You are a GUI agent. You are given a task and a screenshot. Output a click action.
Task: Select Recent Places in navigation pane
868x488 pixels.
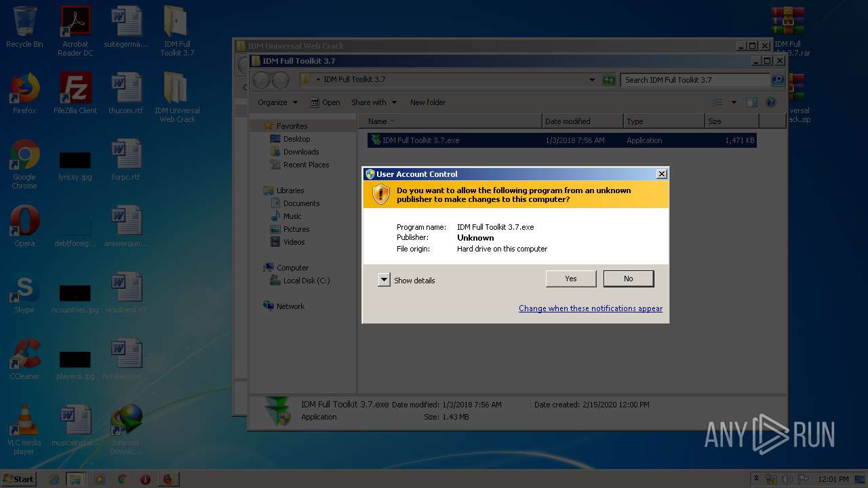[x=306, y=165]
